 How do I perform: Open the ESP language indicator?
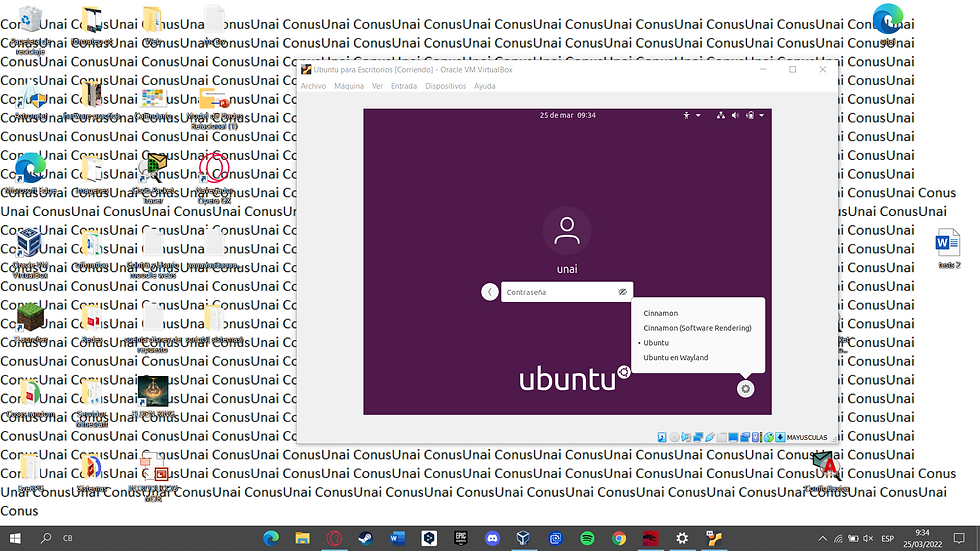coord(888,538)
